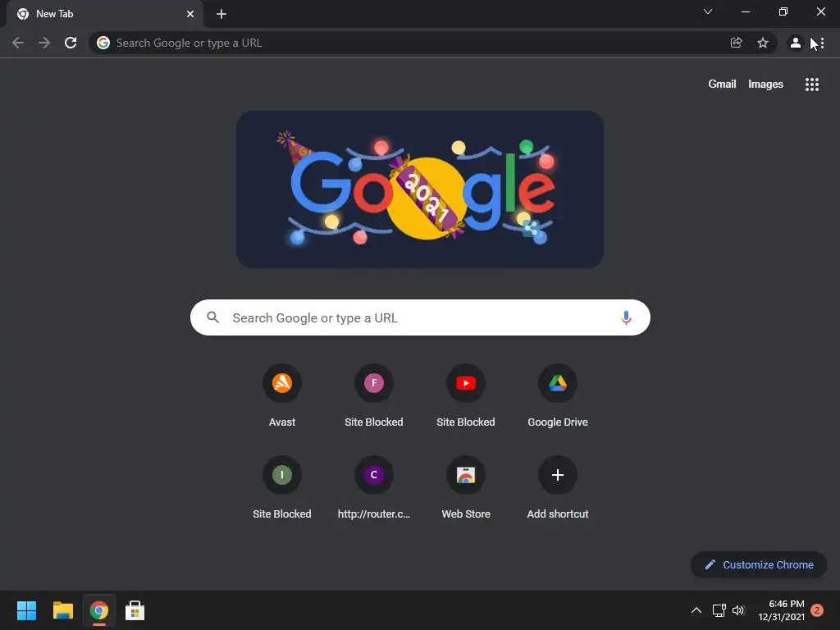This screenshot has height=630, width=840.
Task: Click the back navigation arrow
Action: click(18, 43)
